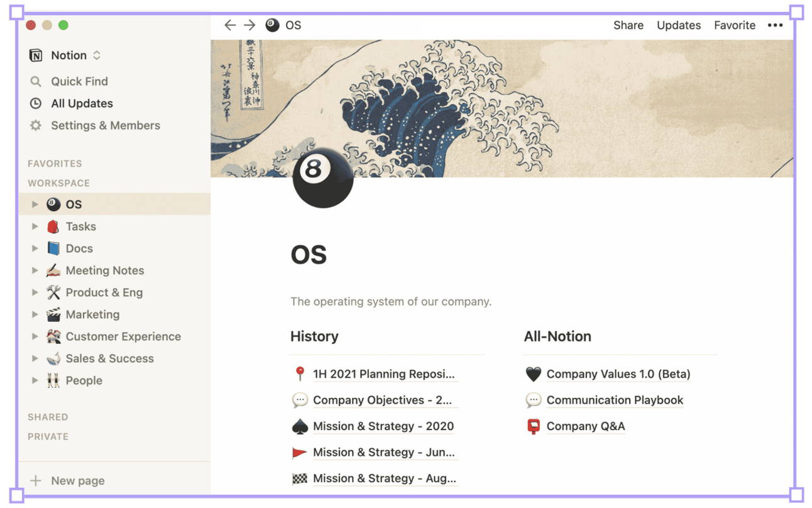
Task: Click the clapperboard icon beside Marketing
Action: click(x=53, y=314)
